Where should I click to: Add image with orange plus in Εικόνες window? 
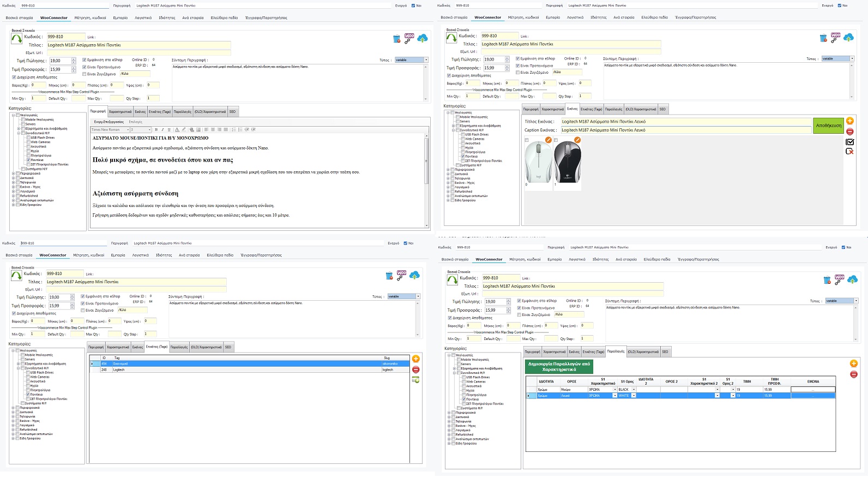coord(849,121)
